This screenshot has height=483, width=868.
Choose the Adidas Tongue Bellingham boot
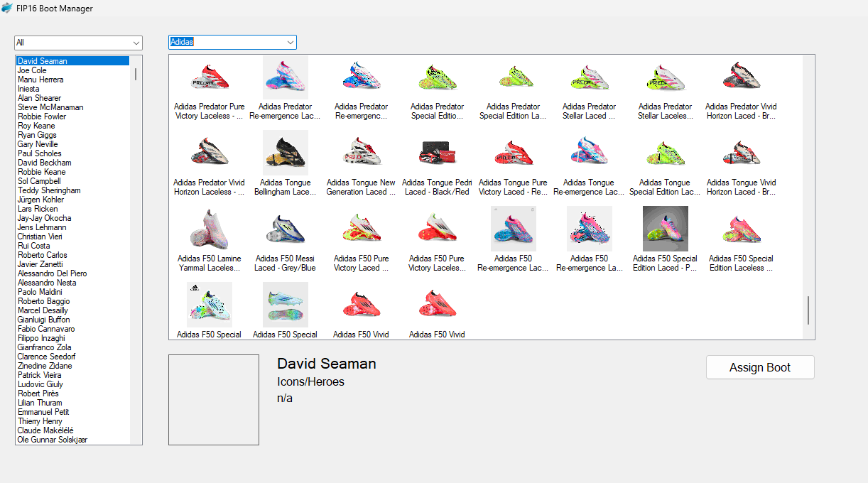tap(286, 164)
